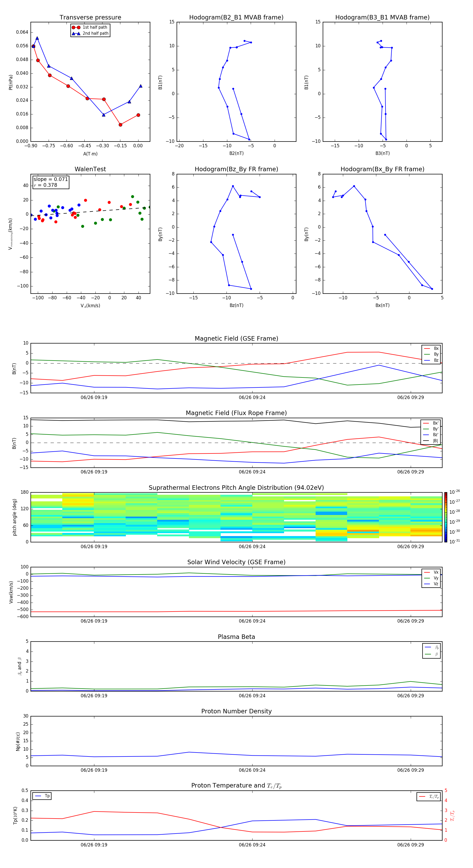The height and width of the screenshot is (868, 473).
Task: Click the "Plasma Beta" plot title
Action: [x=236, y=637]
